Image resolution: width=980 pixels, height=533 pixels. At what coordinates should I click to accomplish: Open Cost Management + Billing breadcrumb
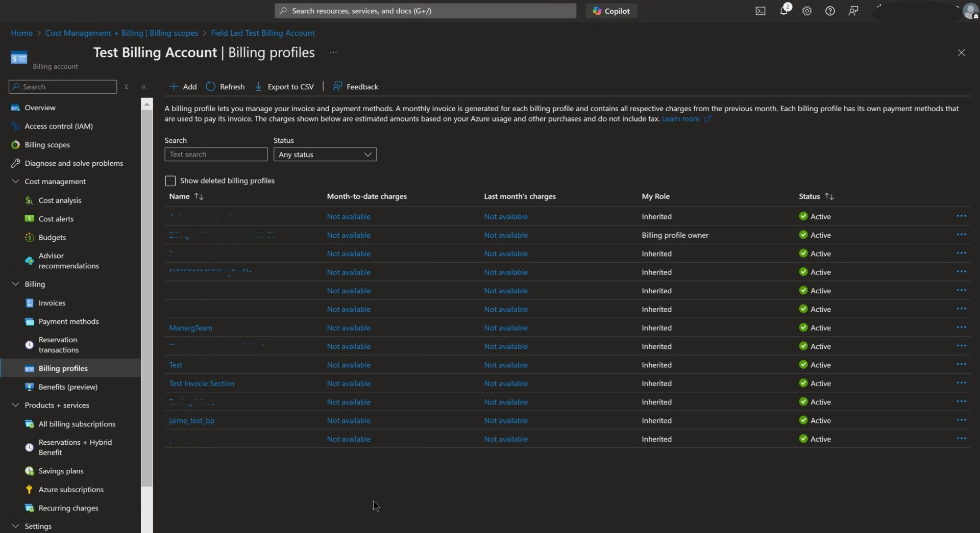121,33
